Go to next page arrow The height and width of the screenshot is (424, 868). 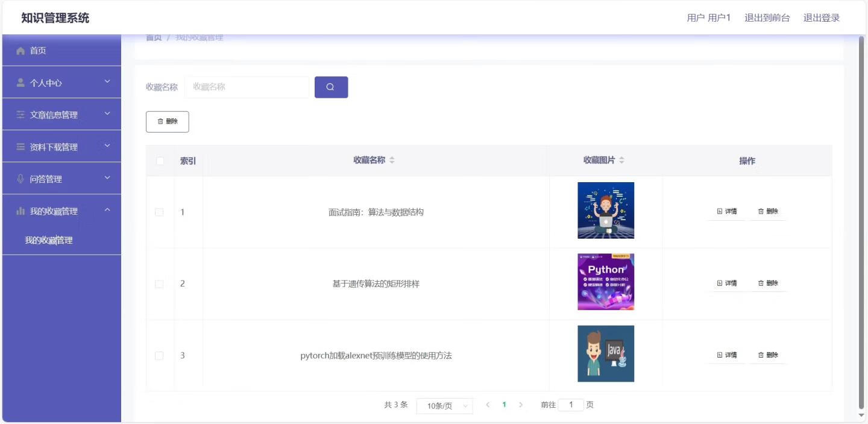[521, 405]
